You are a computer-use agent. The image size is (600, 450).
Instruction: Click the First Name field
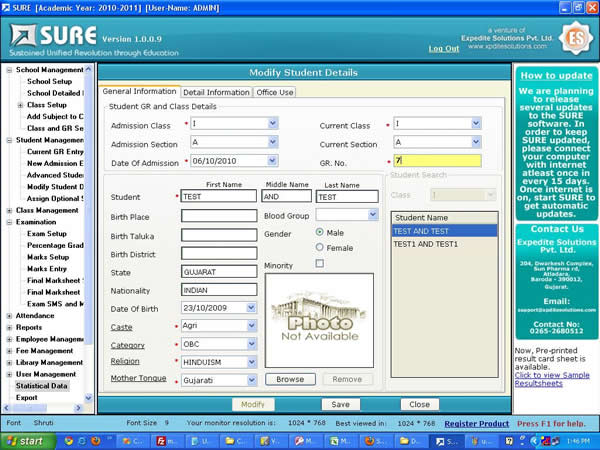pos(218,196)
